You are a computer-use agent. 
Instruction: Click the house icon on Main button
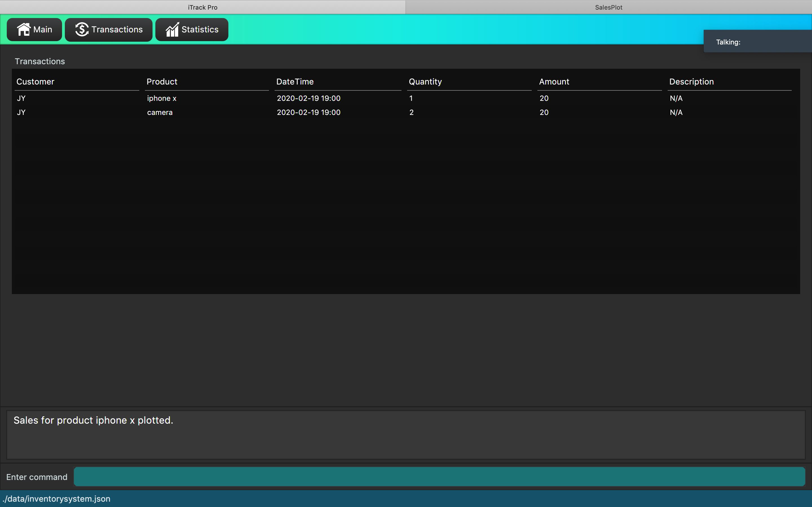(23, 30)
